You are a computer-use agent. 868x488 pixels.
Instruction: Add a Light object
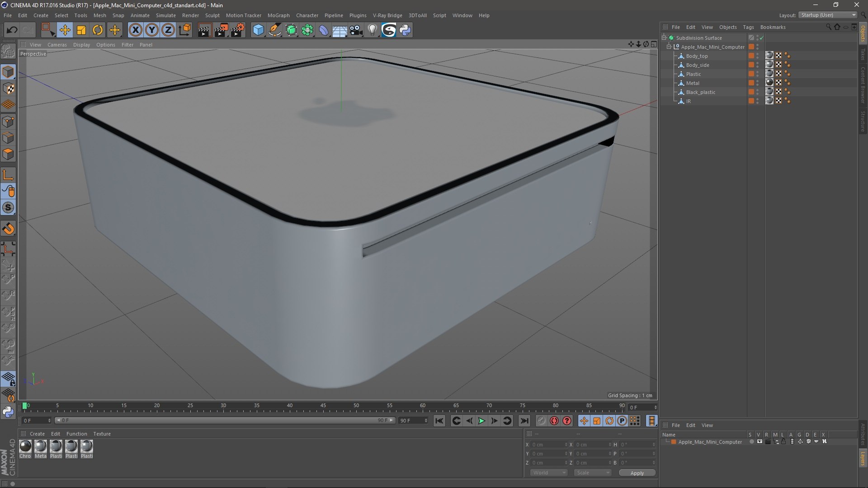click(373, 30)
